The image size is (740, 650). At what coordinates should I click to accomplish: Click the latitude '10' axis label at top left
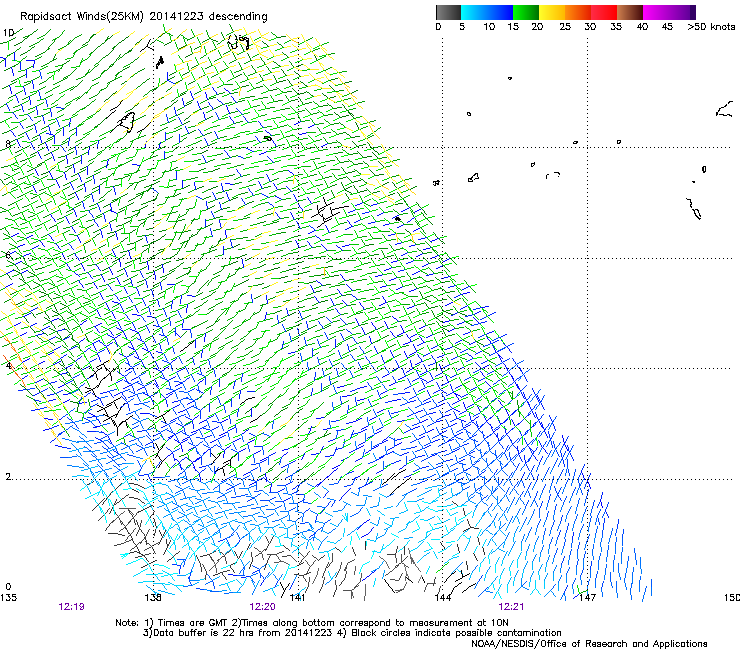click(8, 33)
